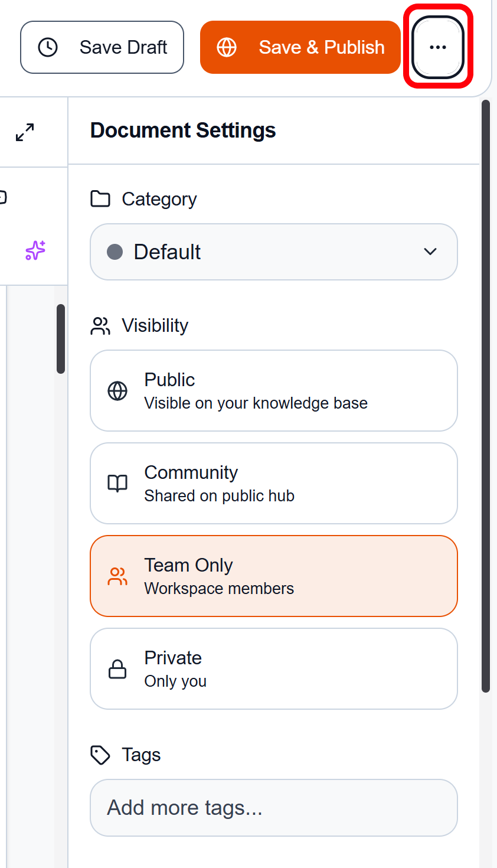Click the Visibility people icon header

100,325
